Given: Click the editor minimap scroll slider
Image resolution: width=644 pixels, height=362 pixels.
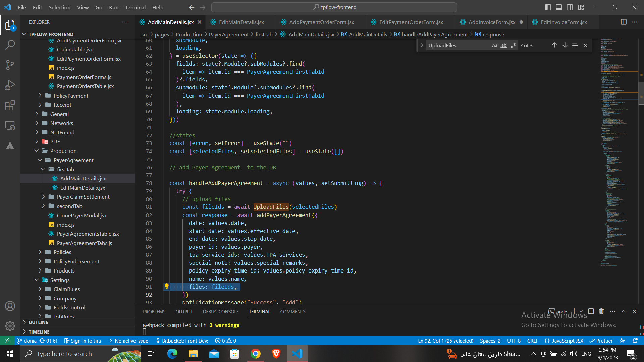Looking at the screenshot, I should pyautogui.click(x=641, y=94).
